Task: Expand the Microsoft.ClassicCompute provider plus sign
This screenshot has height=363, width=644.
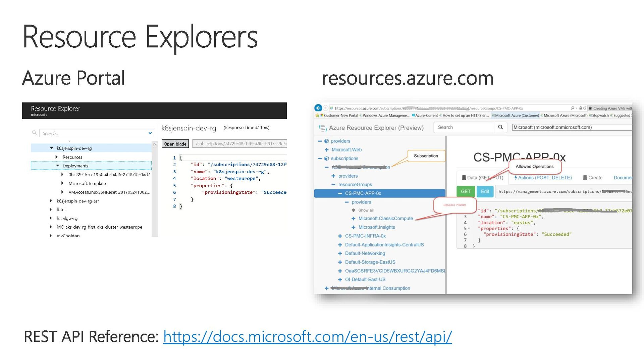Action: point(353,219)
